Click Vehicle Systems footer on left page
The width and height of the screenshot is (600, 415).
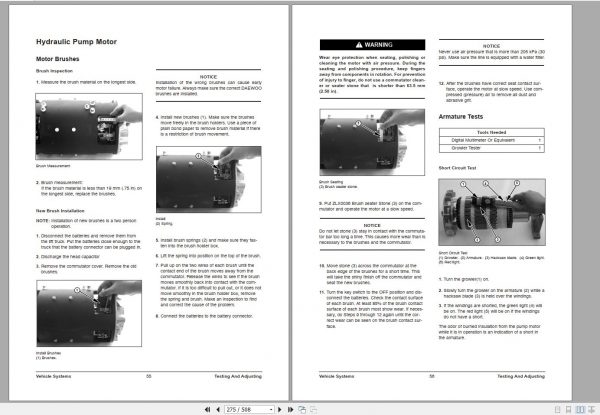coord(54,376)
